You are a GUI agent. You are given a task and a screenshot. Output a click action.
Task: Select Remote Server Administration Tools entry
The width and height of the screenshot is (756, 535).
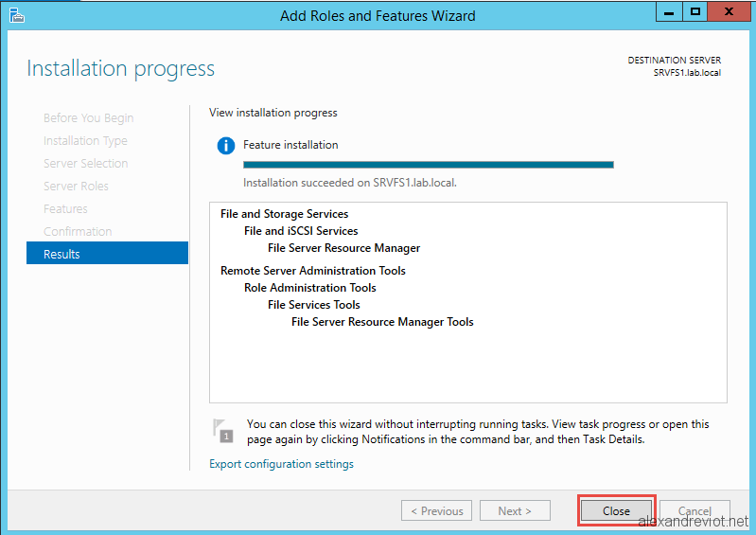(313, 271)
